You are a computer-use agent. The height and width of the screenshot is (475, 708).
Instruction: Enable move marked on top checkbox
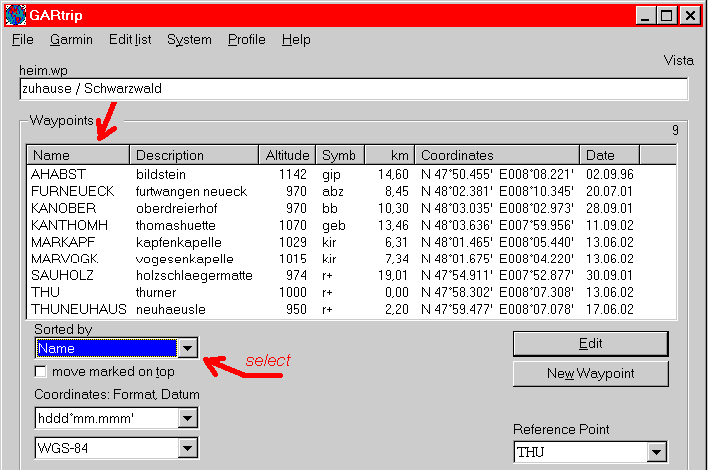click(41, 373)
